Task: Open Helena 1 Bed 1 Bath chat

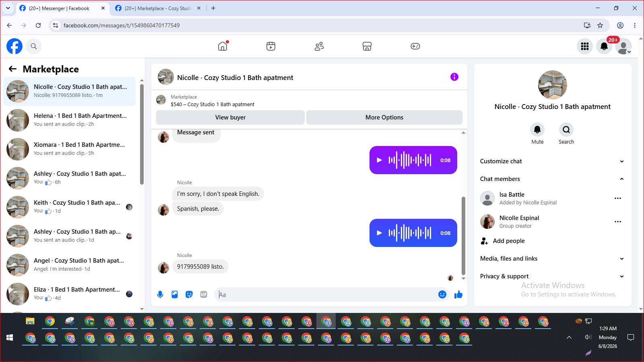Action: [x=70, y=120]
